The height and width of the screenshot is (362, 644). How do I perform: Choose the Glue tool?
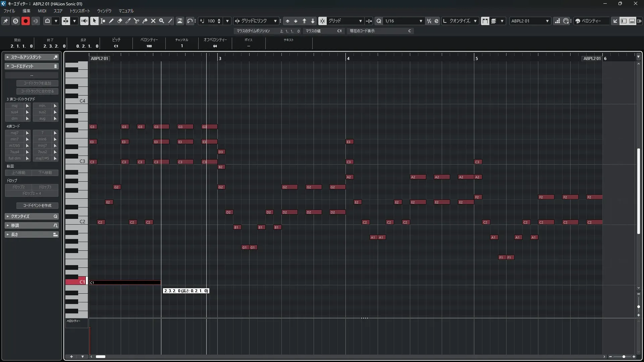click(x=145, y=21)
